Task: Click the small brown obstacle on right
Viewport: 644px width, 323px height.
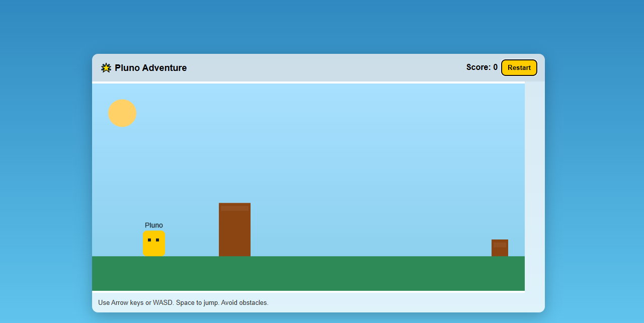Action: [500, 250]
